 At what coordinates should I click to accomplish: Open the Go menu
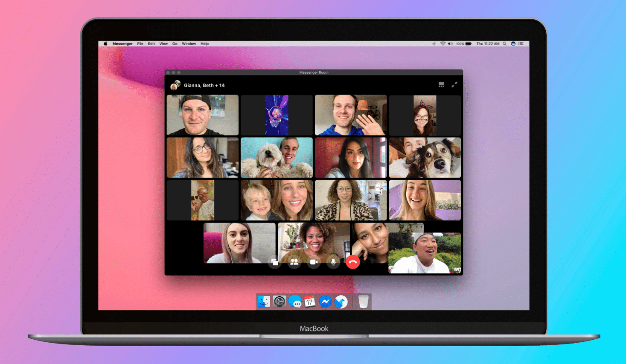(x=175, y=43)
